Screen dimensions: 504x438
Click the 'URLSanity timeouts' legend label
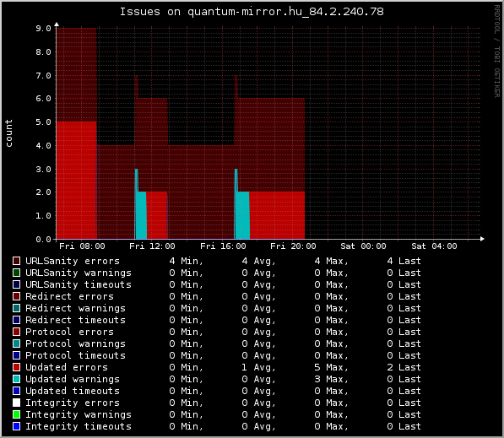(79, 284)
